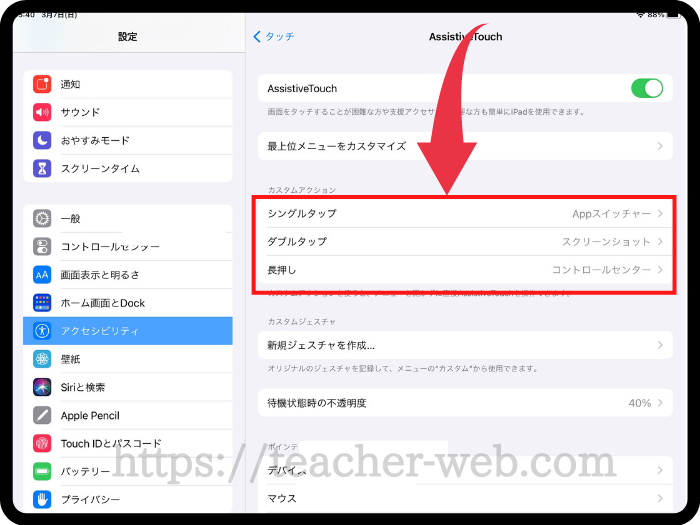
Task: Open デバイス row chevron
Action: coord(660,470)
